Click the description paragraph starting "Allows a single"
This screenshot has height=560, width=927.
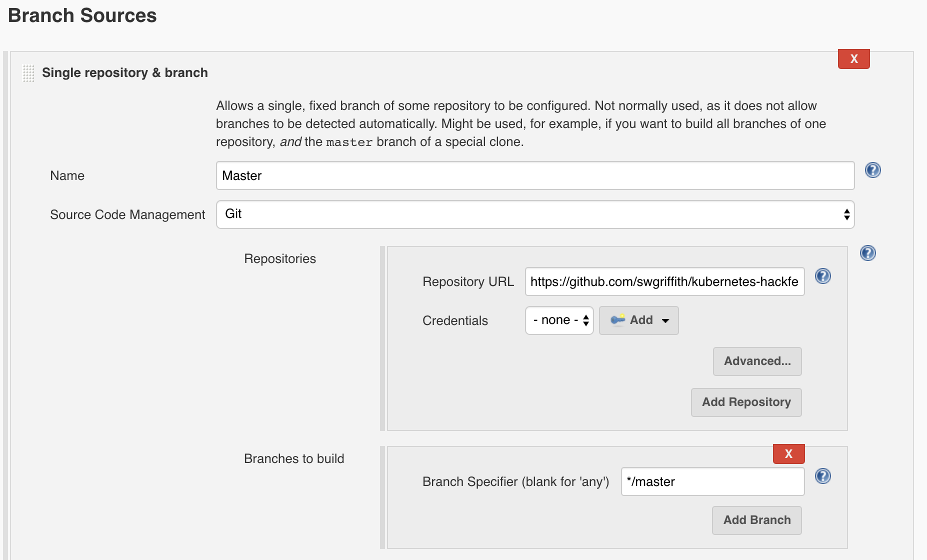(x=521, y=123)
